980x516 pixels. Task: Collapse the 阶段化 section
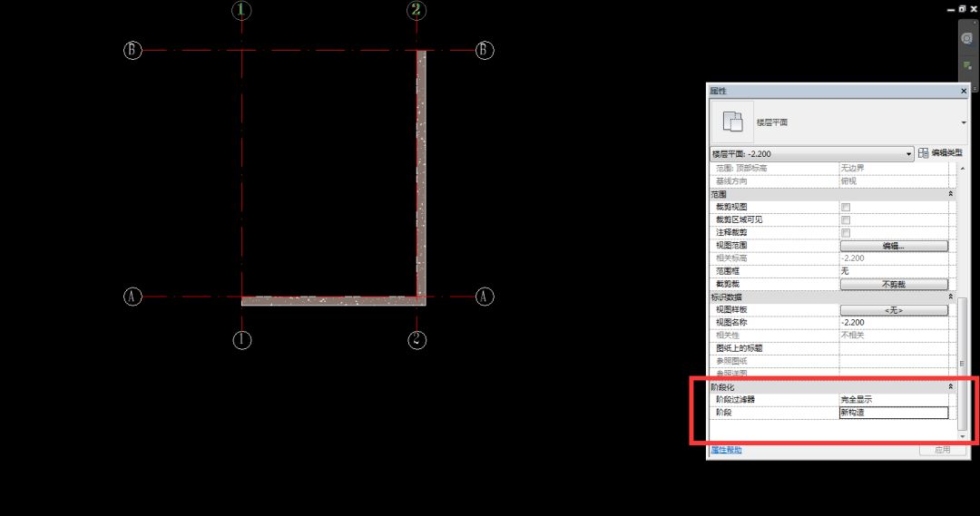click(951, 386)
